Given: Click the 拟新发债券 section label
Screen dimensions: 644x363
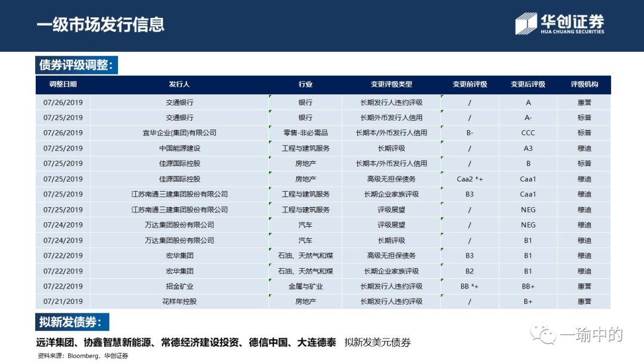Looking at the screenshot, I should 72,322.
